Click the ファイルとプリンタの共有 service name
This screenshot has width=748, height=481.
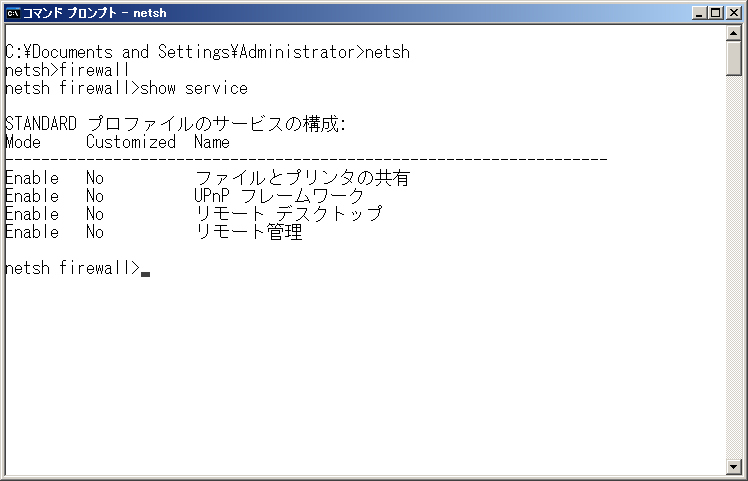(x=302, y=178)
